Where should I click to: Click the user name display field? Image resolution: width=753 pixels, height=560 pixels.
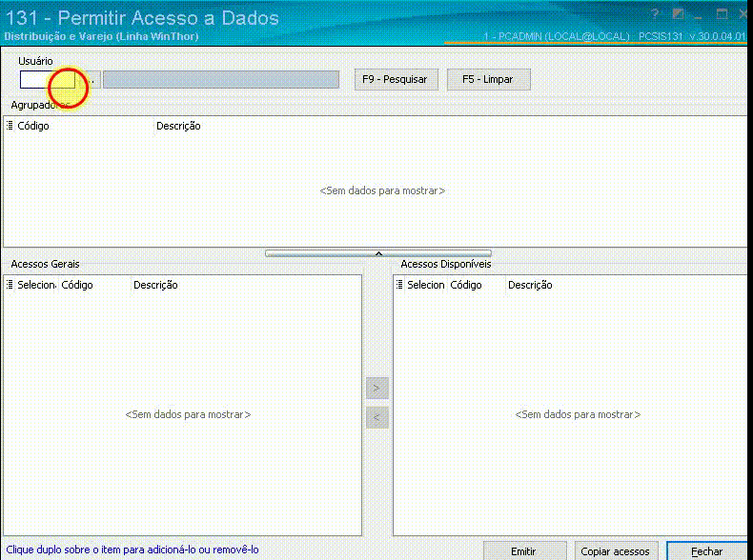[x=221, y=80]
